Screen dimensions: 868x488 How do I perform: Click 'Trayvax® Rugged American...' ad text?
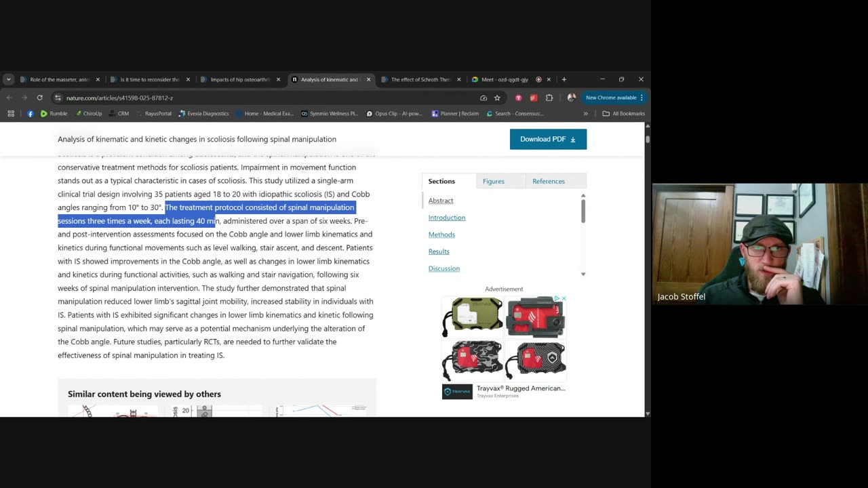521,388
